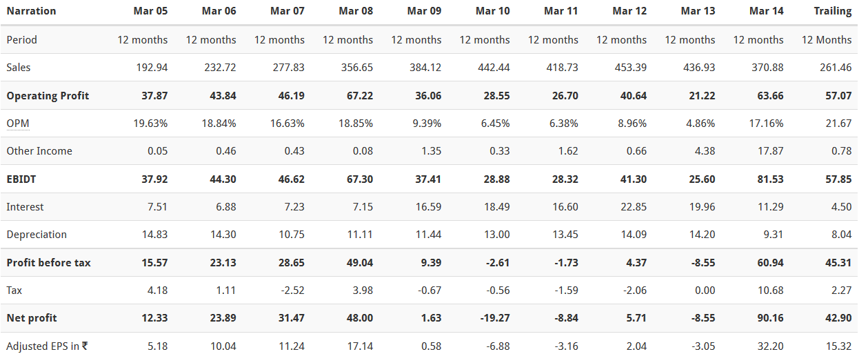Click Trailing period cell 12 Months
This screenshot has height=354, width=868.
coord(827,39)
